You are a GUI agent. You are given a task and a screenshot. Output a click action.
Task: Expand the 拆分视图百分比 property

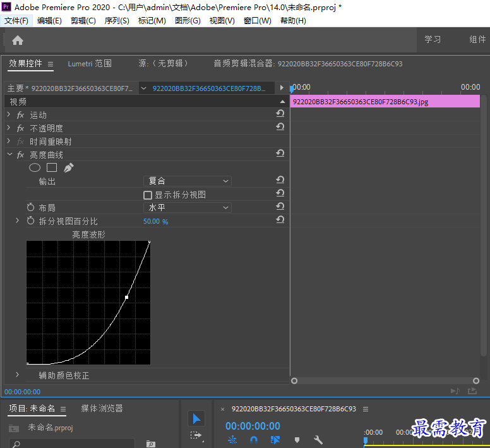click(18, 221)
